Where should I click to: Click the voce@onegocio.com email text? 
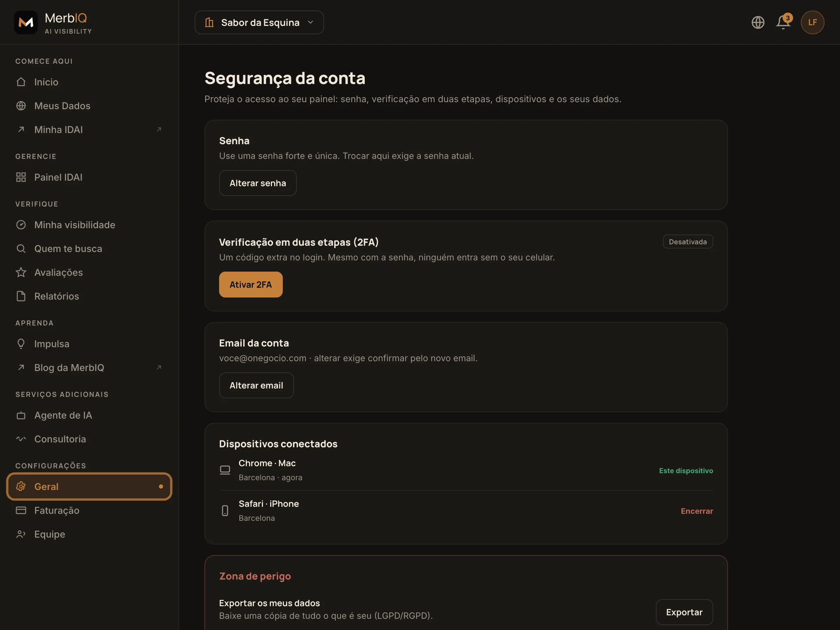pos(263,358)
